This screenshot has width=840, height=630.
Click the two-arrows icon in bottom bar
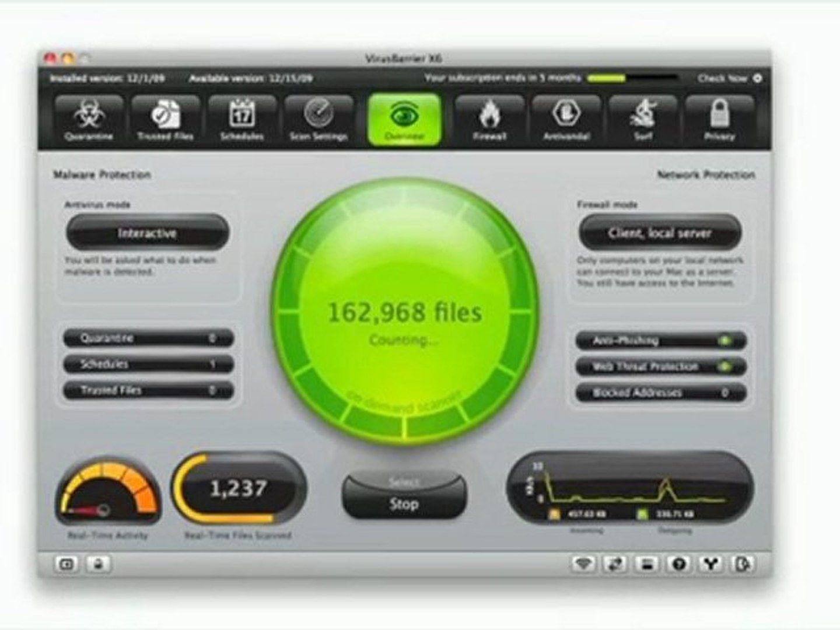pyautogui.click(x=615, y=564)
